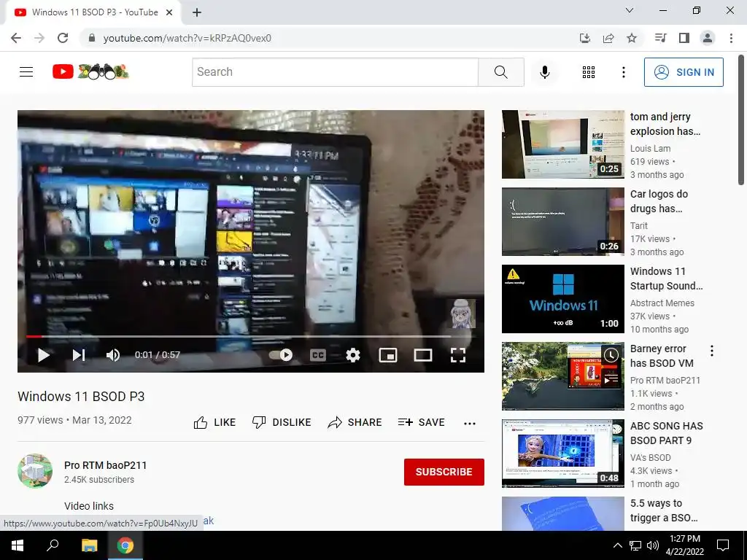The image size is (747, 560).
Task: Type in the YouTube Search field
Action: [335, 72]
